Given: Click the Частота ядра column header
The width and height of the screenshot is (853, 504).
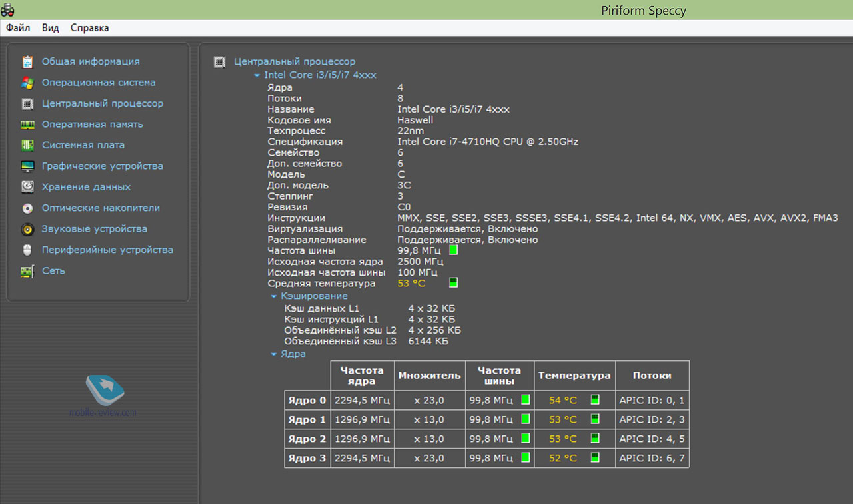Looking at the screenshot, I should [363, 376].
